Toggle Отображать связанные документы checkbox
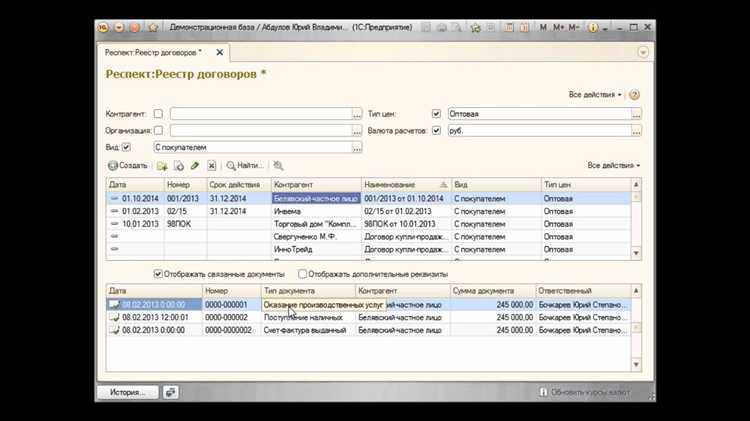This screenshot has height=421, width=750. point(158,274)
